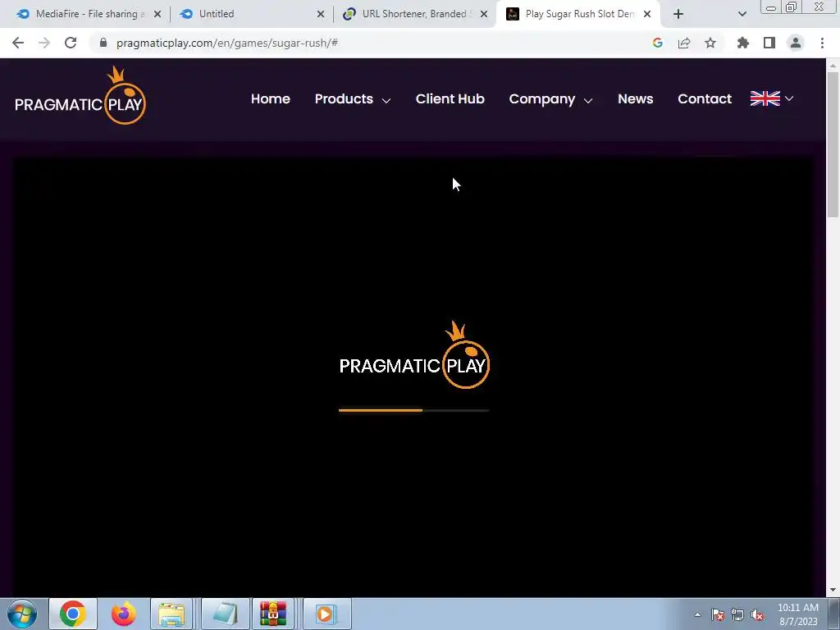Click the padlock site info icon

(x=103, y=43)
